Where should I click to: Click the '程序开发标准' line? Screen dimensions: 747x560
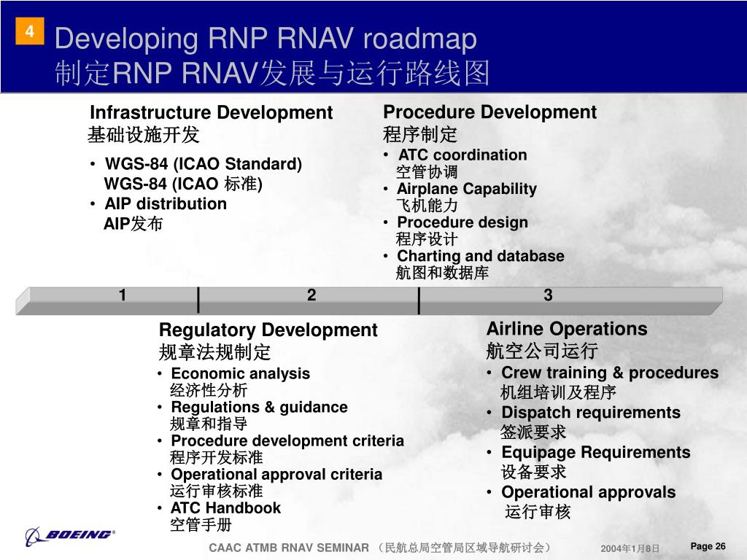216,458
